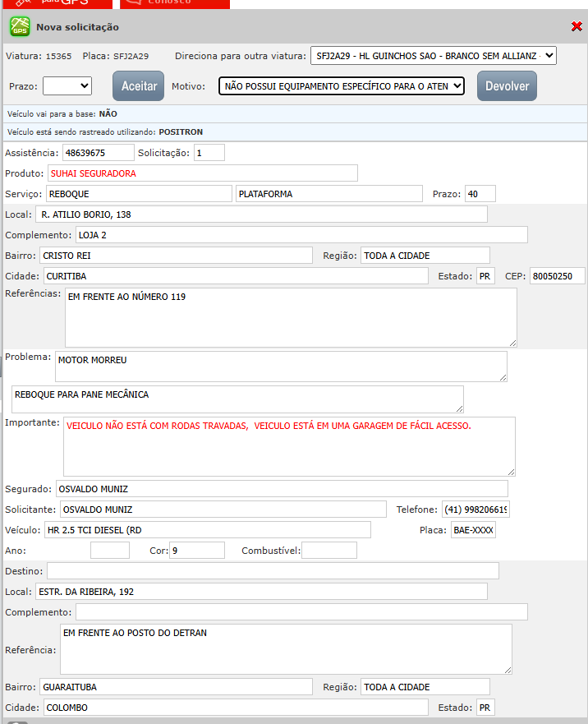
Task: Click the Assistência number field
Action: (x=99, y=153)
